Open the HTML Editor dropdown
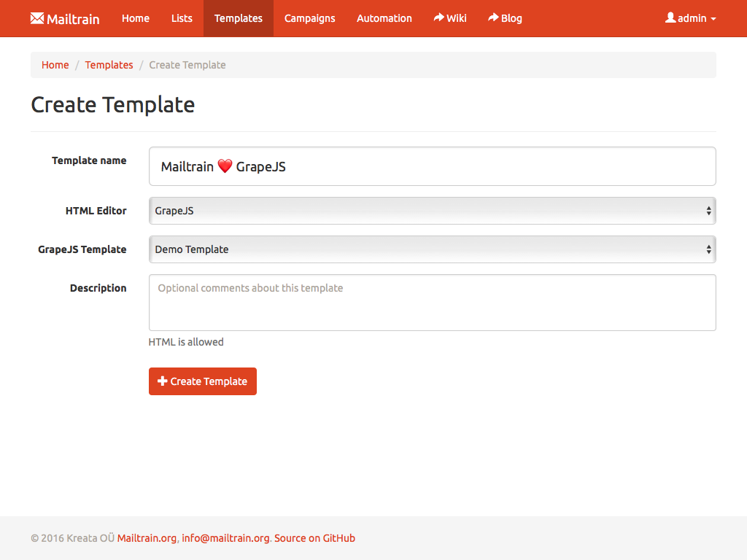Screen dimensions: 747x560 pos(432,210)
